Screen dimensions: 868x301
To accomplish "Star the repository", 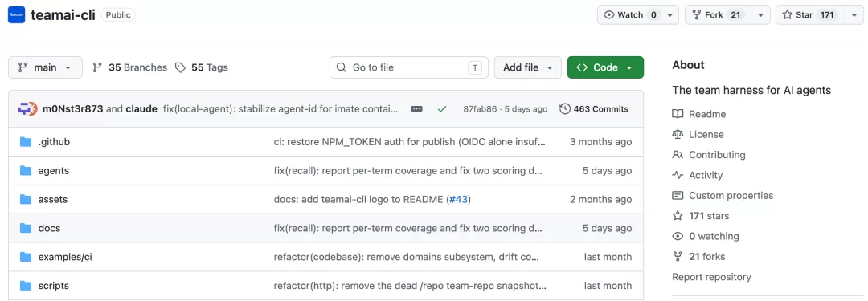I will tap(810, 15).
